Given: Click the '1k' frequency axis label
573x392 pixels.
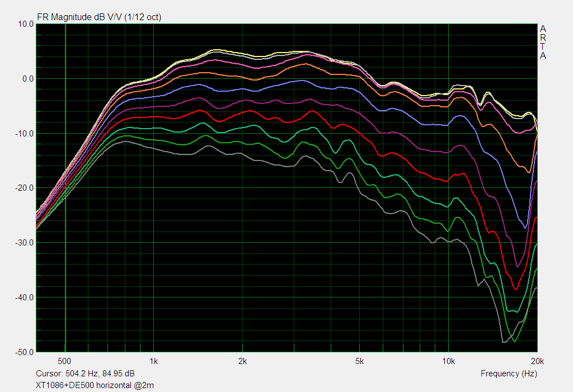Looking at the screenshot, I should point(153,361).
